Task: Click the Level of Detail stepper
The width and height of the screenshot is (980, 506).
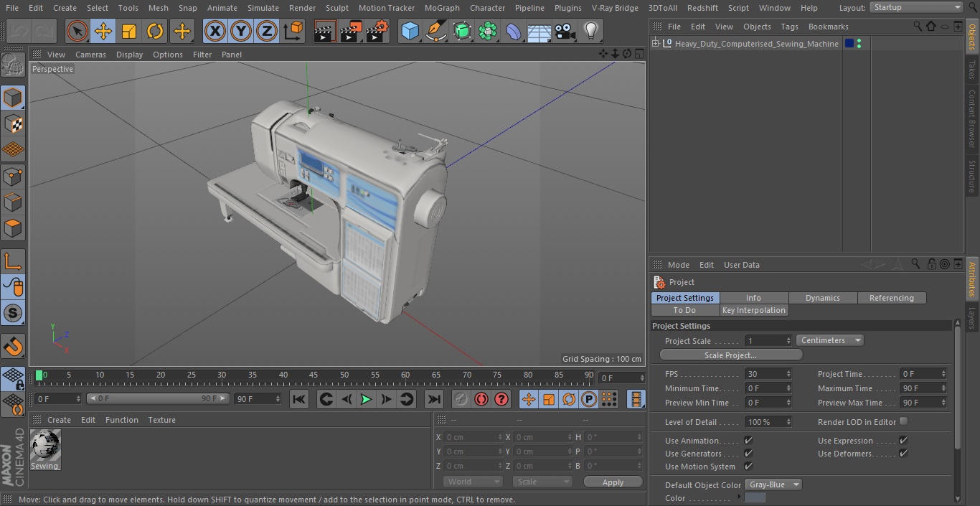Action: (788, 422)
